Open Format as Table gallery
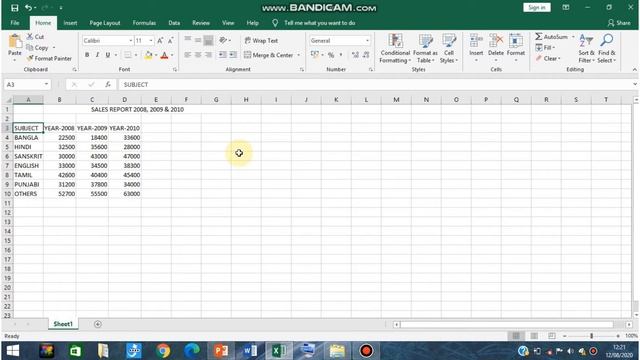Viewport: 640px width, 360px height. pyautogui.click(x=425, y=49)
